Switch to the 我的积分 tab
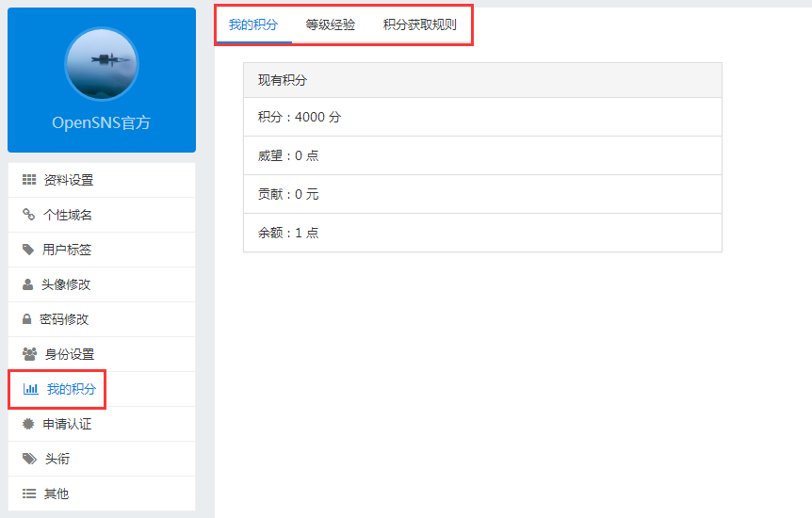This screenshot has height=518, width=812. [x=253, y=24]
